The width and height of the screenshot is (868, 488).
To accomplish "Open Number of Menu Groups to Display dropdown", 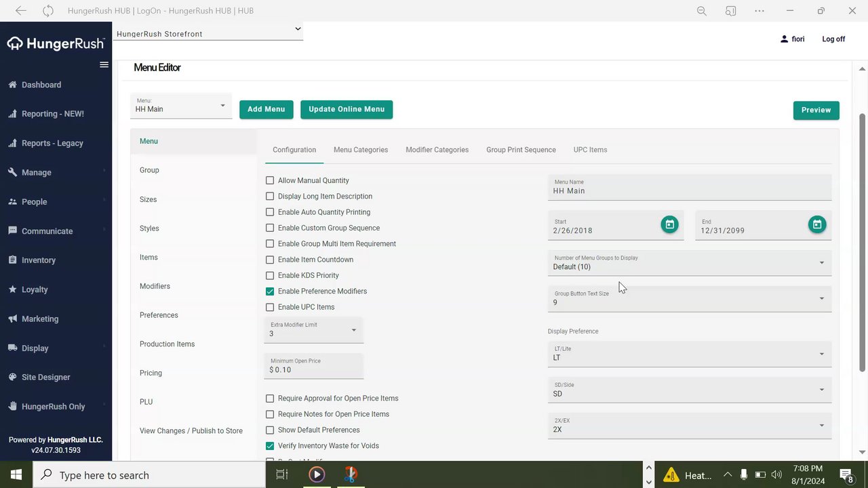I will [x=690, y=263].
